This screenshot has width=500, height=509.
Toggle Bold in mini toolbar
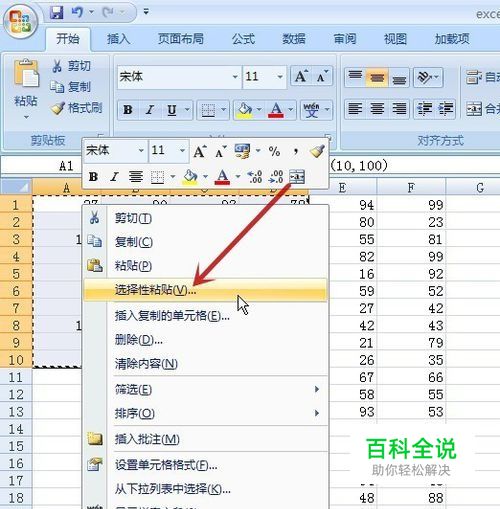click(x=93, y=176)
